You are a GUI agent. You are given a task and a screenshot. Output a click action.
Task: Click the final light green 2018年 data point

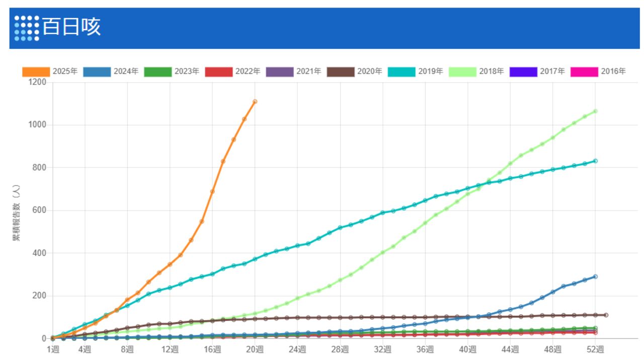[595, 111]
